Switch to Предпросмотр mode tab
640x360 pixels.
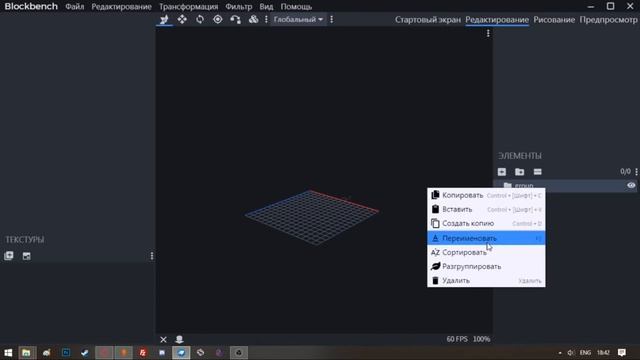point(608,20)
